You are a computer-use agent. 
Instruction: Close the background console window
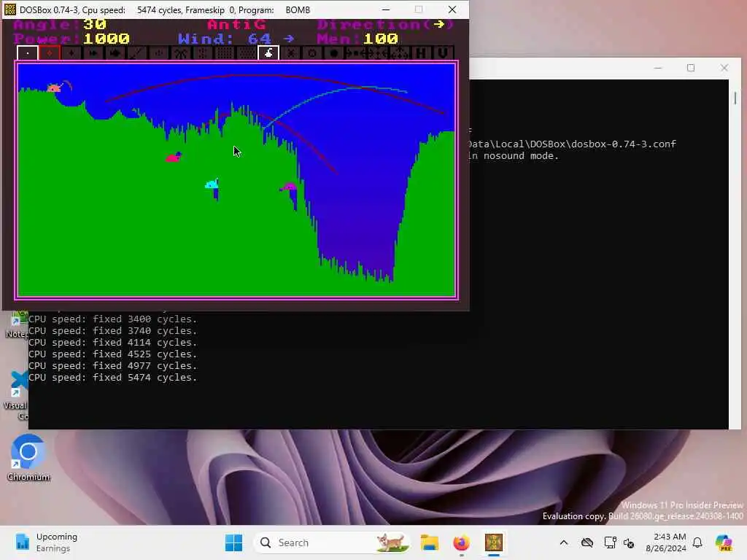click(x=724, y=68)
